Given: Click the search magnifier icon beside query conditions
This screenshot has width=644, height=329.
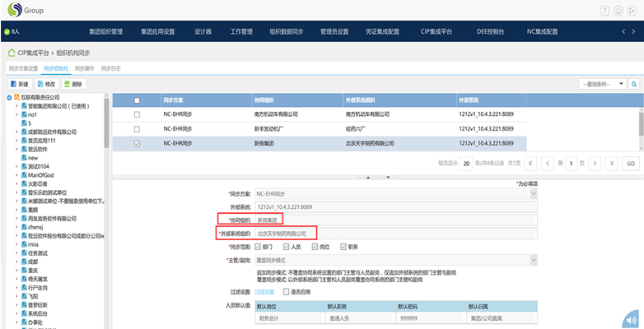Looking at the screenshot, I should coord(634,84).
